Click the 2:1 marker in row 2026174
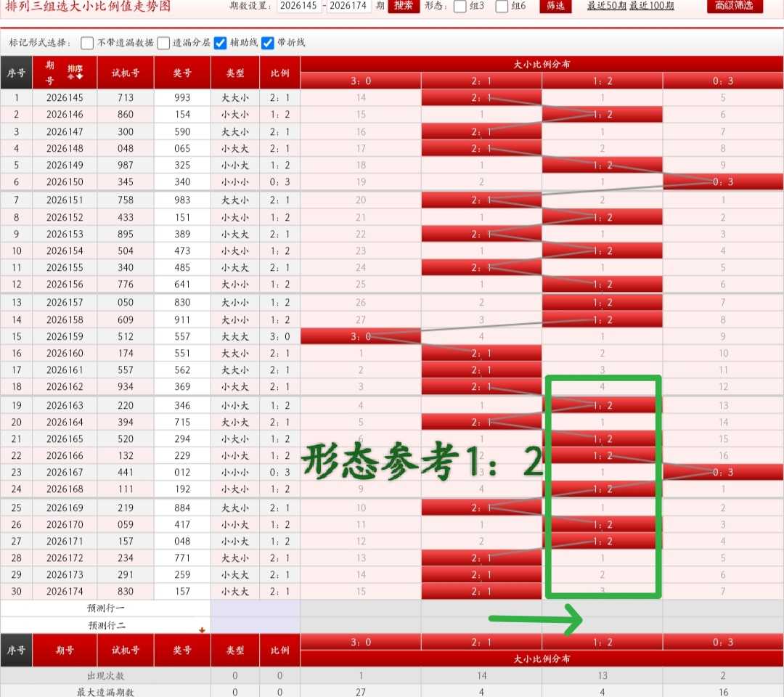 click(x=481, y=592)
